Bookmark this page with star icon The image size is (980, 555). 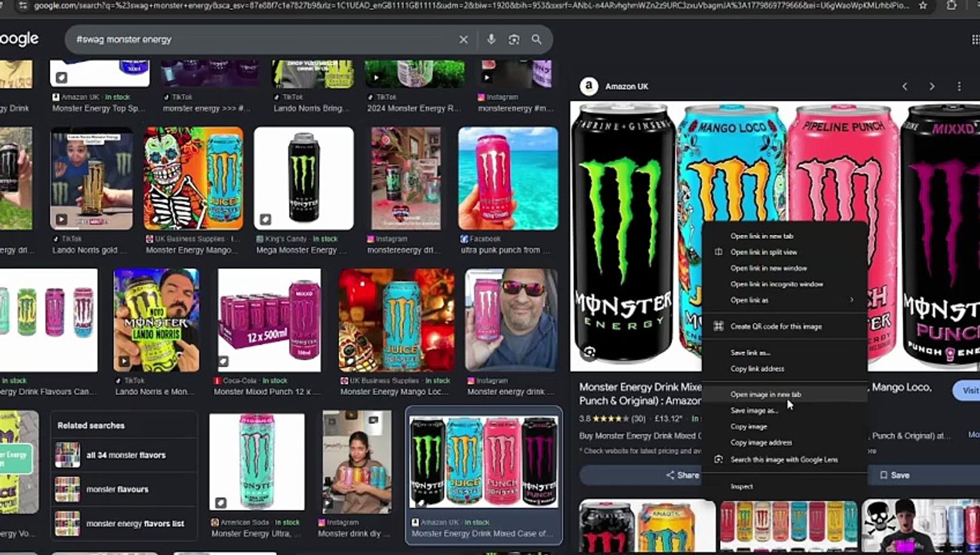923,5
